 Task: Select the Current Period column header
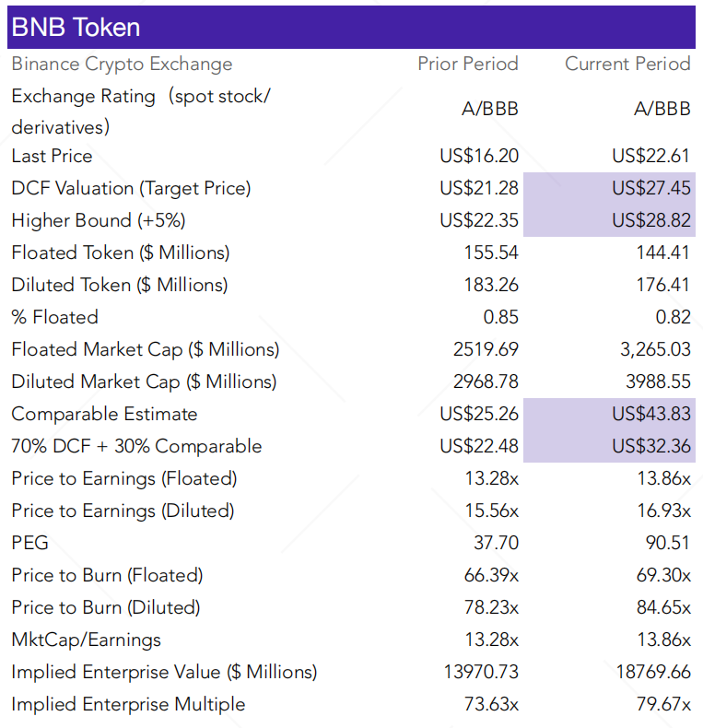coord(627,64)
